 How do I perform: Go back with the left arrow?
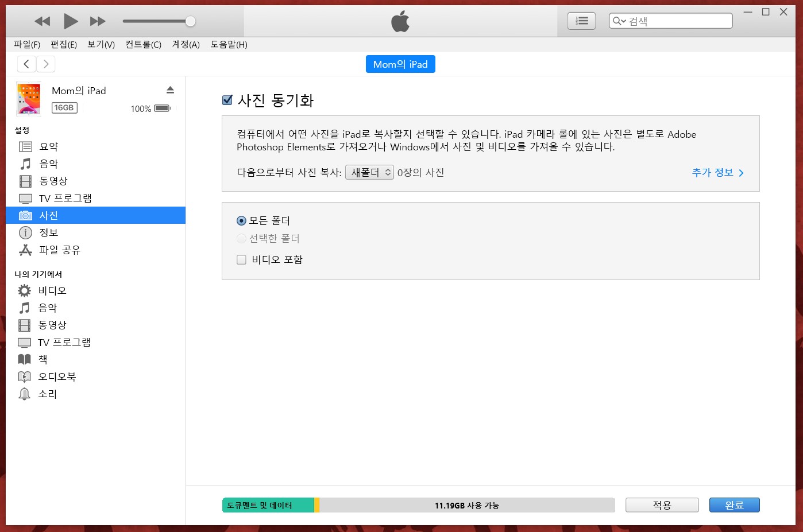point(26,64)
